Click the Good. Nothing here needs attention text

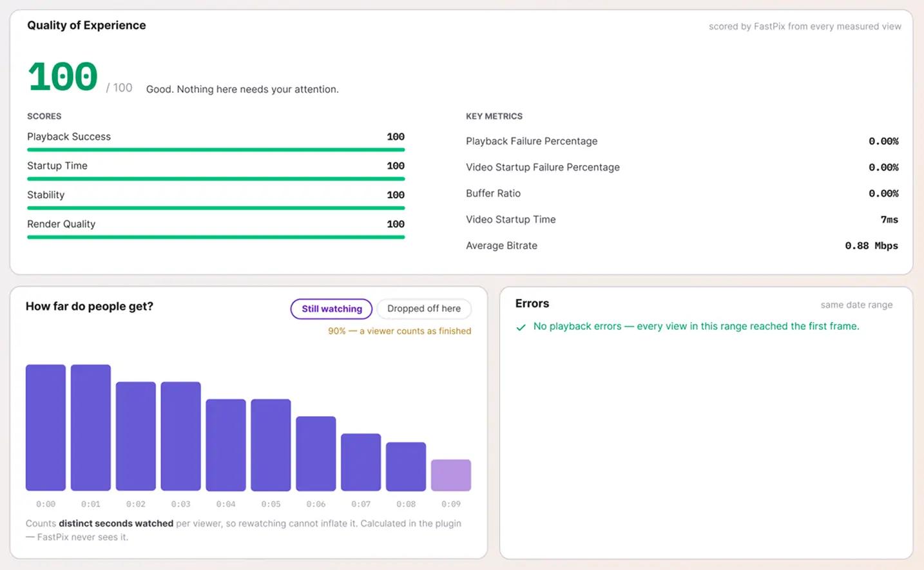coord(242,90)
